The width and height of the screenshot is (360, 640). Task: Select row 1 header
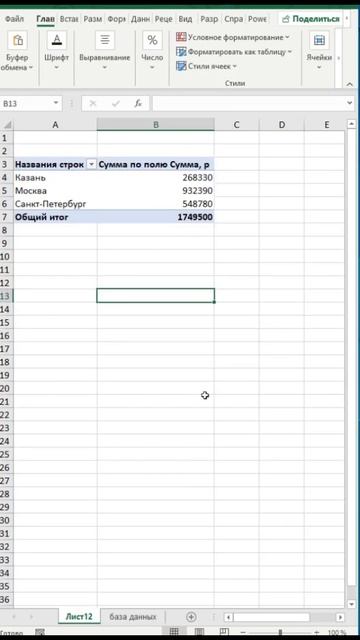click(x=6, y=138)
